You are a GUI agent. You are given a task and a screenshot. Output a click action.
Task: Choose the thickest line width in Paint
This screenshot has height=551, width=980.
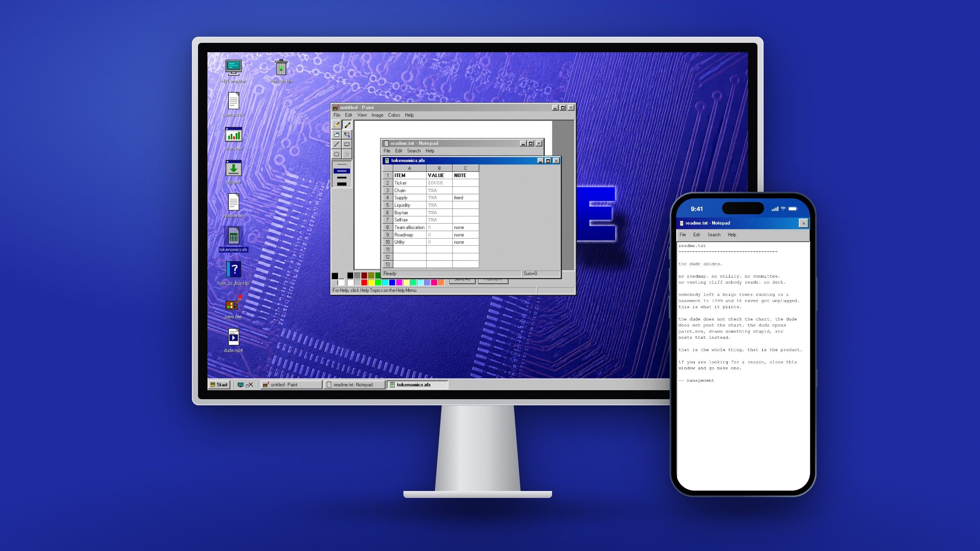342,184
